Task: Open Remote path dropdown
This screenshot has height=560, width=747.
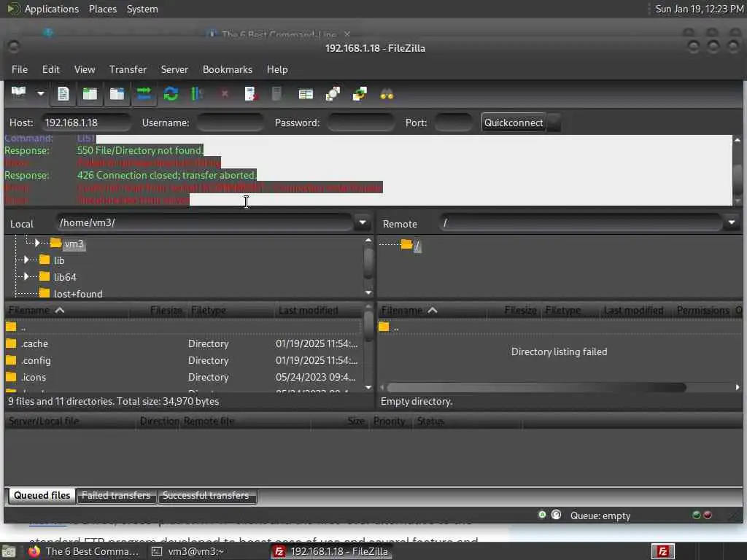Action: pyautogui.click(x=731, y=222)
